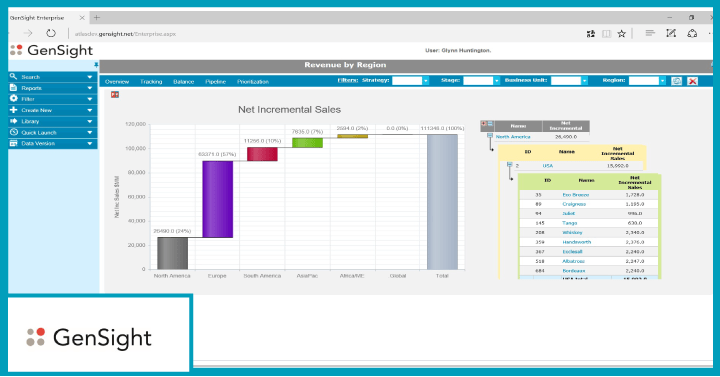Open the web note pen icon
720x377 pixels.
(671, 33)
